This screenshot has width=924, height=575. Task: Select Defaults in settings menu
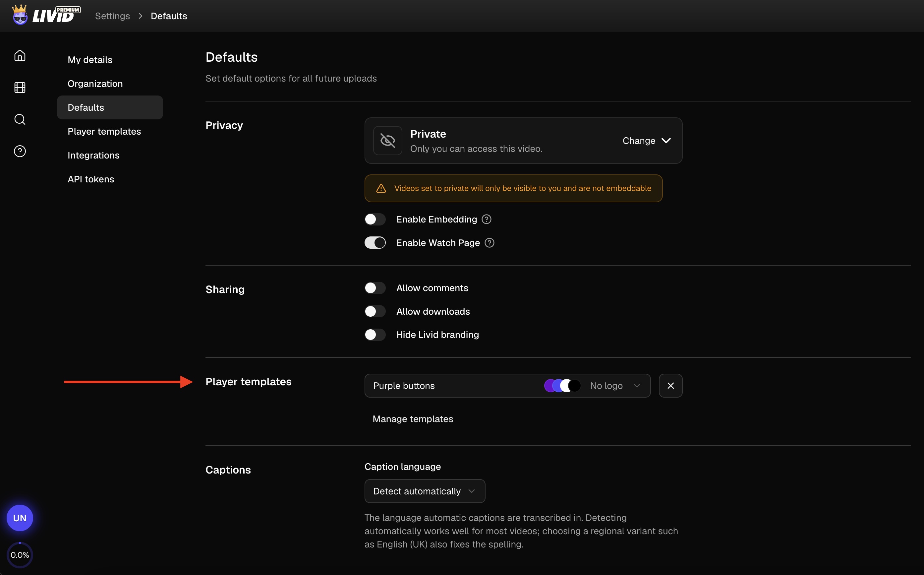tap(110, 108)
